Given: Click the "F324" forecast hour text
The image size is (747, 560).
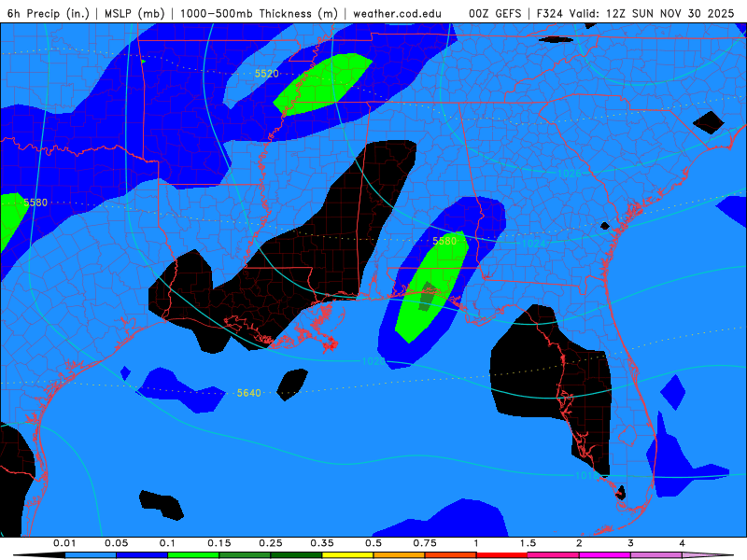Looking at the screenshot, I should click(550, 13).
